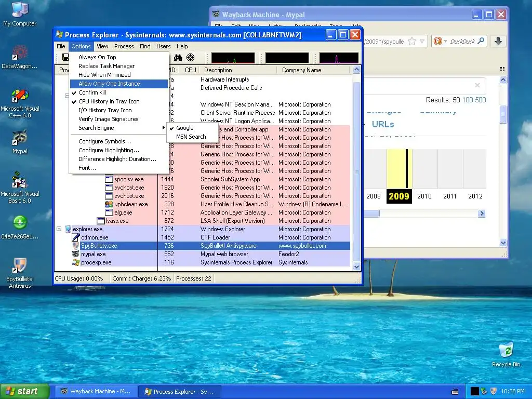
Task: Open the Help menu in Process Explorer
Action: 182,46
